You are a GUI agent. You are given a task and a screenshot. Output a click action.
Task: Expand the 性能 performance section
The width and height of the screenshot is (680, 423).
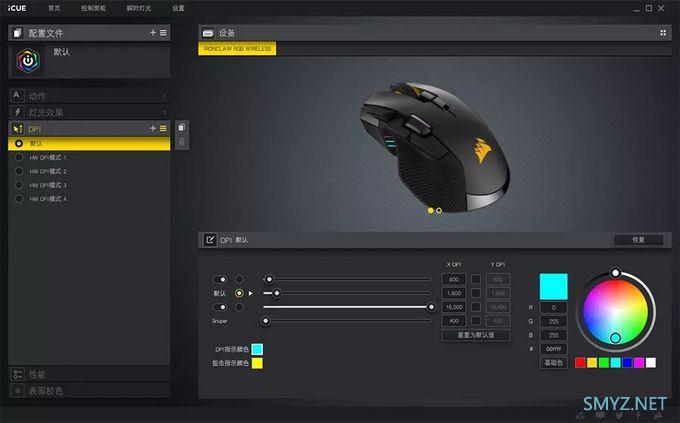coord(89,374)
